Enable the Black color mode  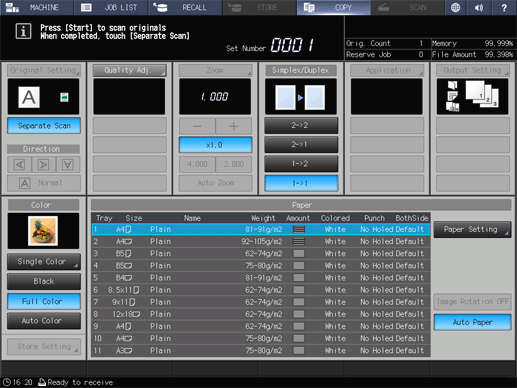coord(44,281)
